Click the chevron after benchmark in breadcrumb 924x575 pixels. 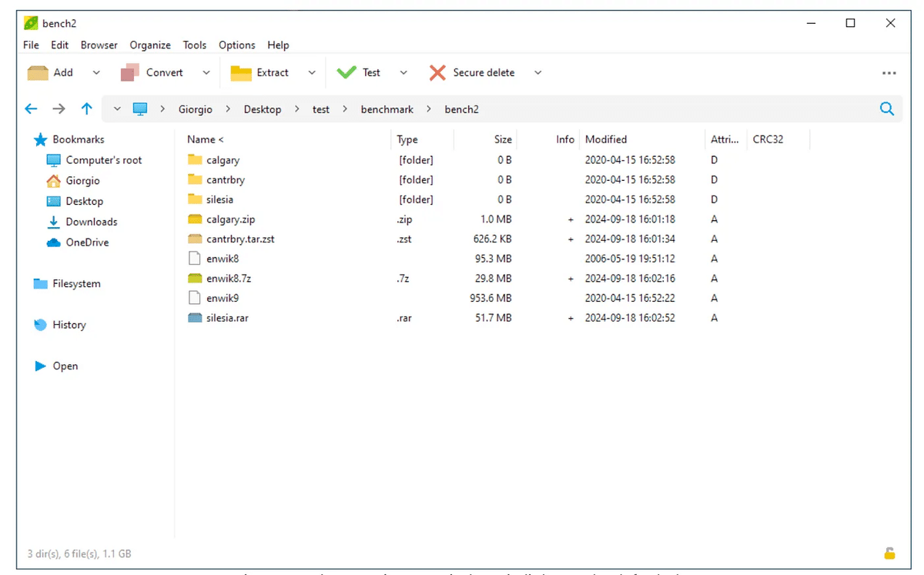coord(429,109)
